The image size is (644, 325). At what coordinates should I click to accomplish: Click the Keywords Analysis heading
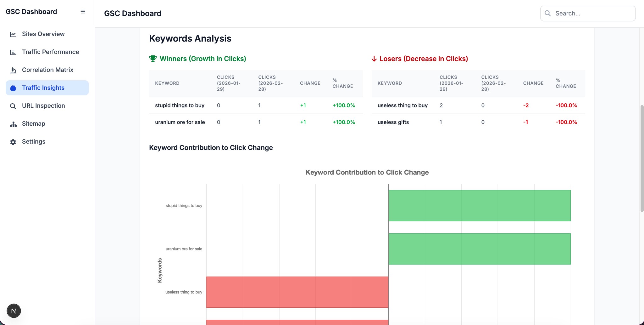[190, 38]
